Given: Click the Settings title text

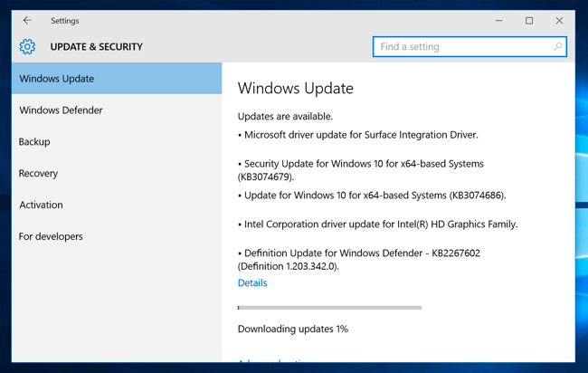Looking at the screenshot, I should click(65, 21).
